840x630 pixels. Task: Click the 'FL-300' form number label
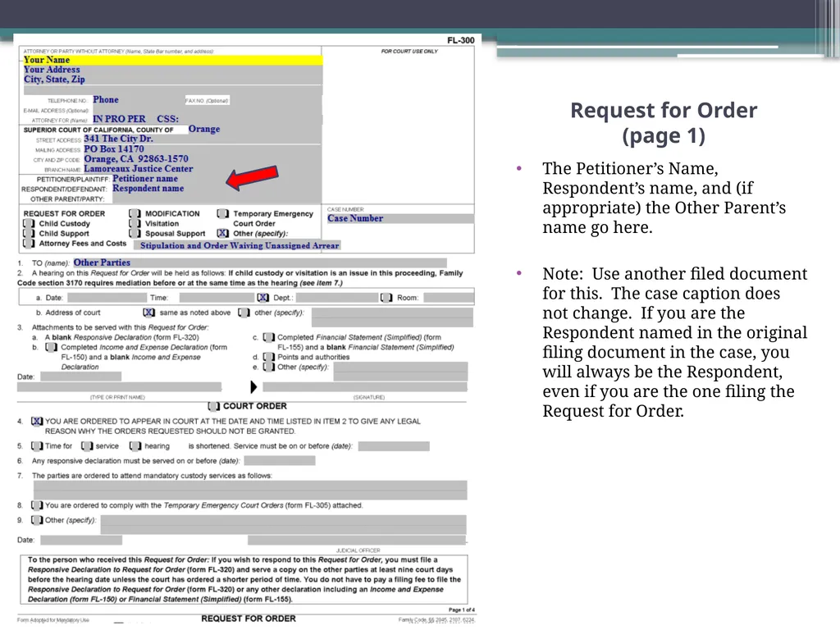point(461,40)
